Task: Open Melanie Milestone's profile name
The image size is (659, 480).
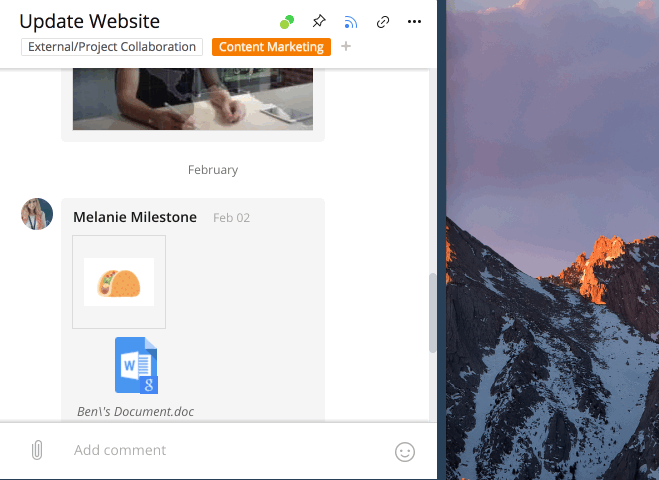Action: point(135,217)
